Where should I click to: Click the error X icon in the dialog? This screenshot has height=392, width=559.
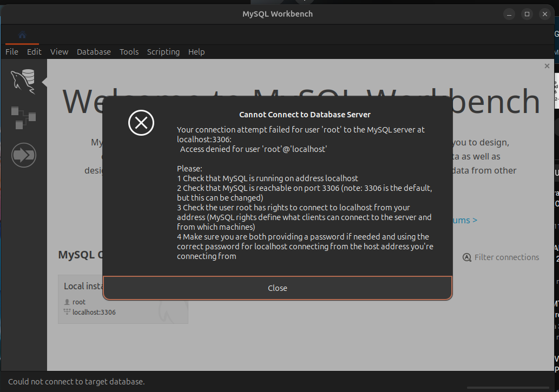point(141,123)
